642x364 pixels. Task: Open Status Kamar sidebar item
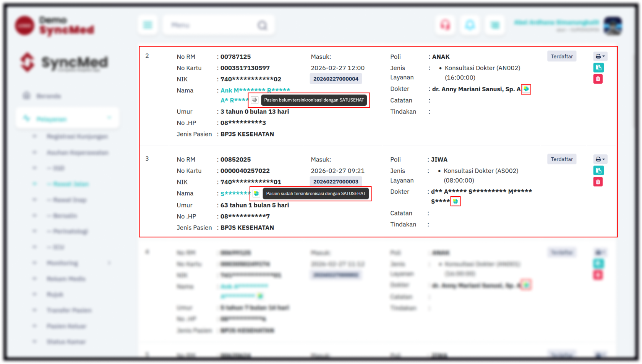pos(66,341)
